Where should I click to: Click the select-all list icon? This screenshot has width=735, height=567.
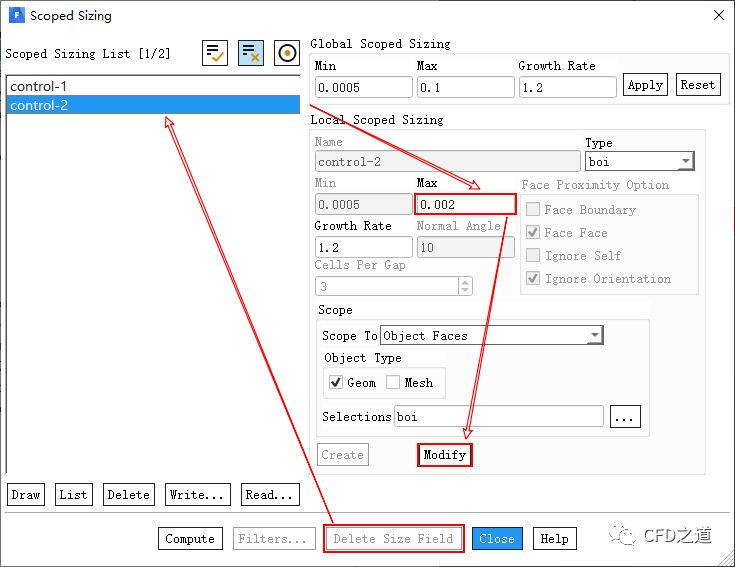coord(215,53)
